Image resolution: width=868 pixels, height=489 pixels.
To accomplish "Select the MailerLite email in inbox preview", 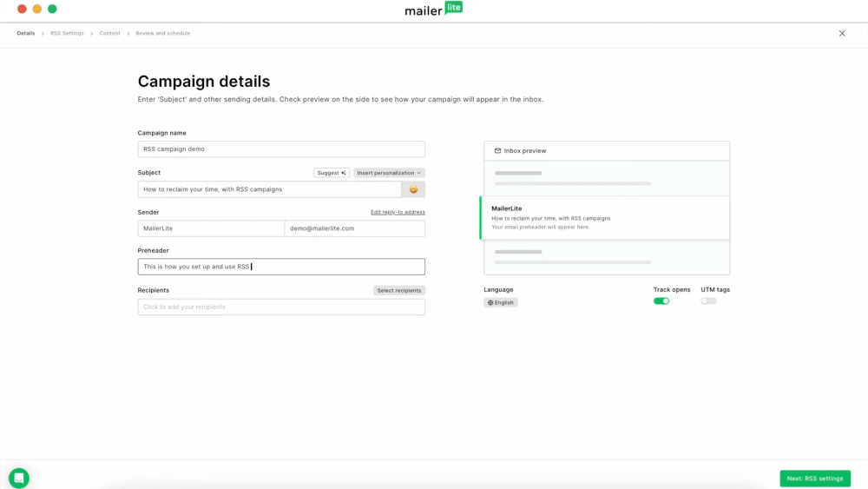I will tap(604, 218).
